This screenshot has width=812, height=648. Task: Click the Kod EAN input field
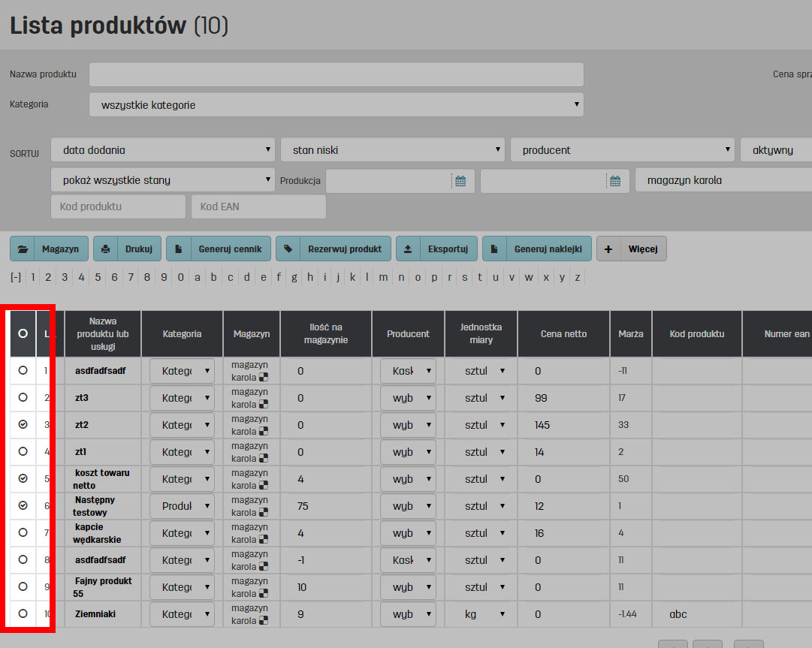(x=258, y=206)
